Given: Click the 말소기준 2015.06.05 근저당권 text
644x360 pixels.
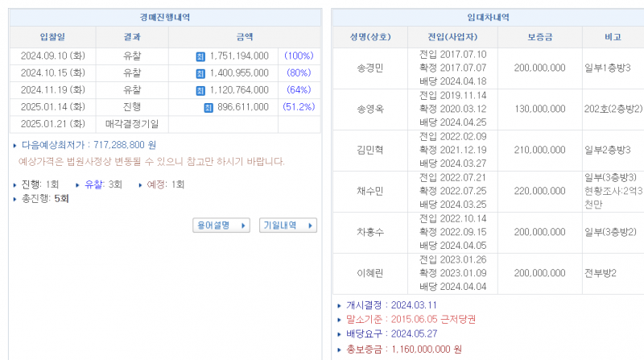Looking at the screenshot, I should pyautogui.click(x=410, y=320).
